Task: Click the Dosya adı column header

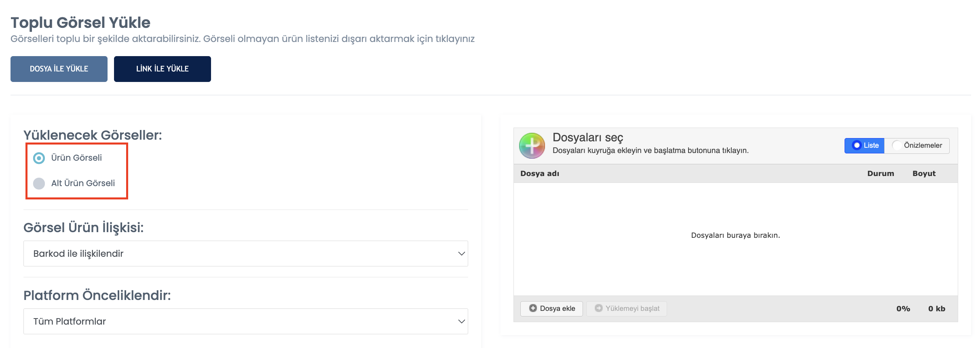Action: click(x=540, y=174)
